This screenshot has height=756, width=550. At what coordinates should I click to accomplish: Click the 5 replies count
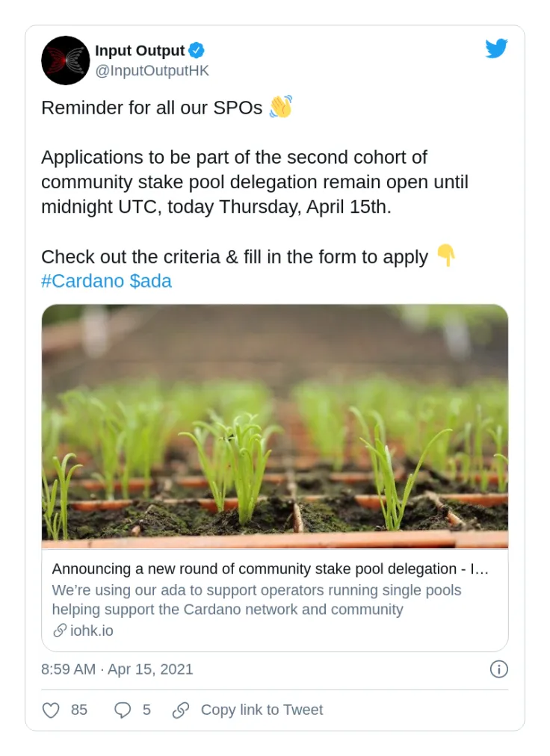[x=146, y=710]
